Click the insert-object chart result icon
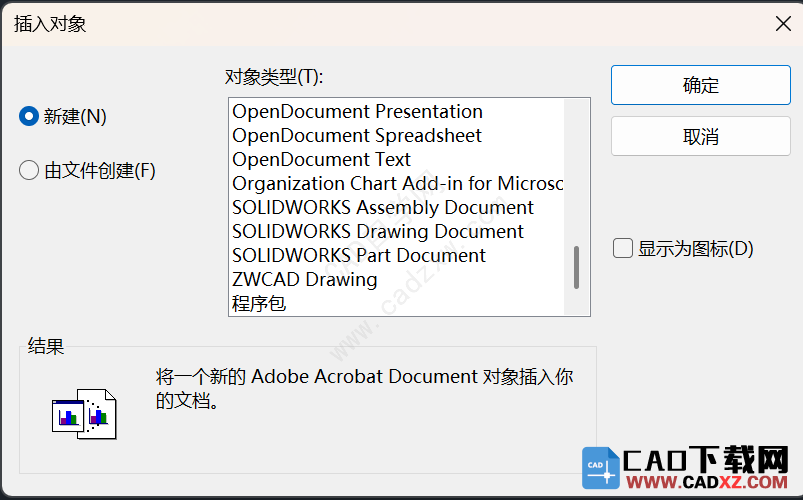Viewport: 803px width, 500px height. [84, 414]
